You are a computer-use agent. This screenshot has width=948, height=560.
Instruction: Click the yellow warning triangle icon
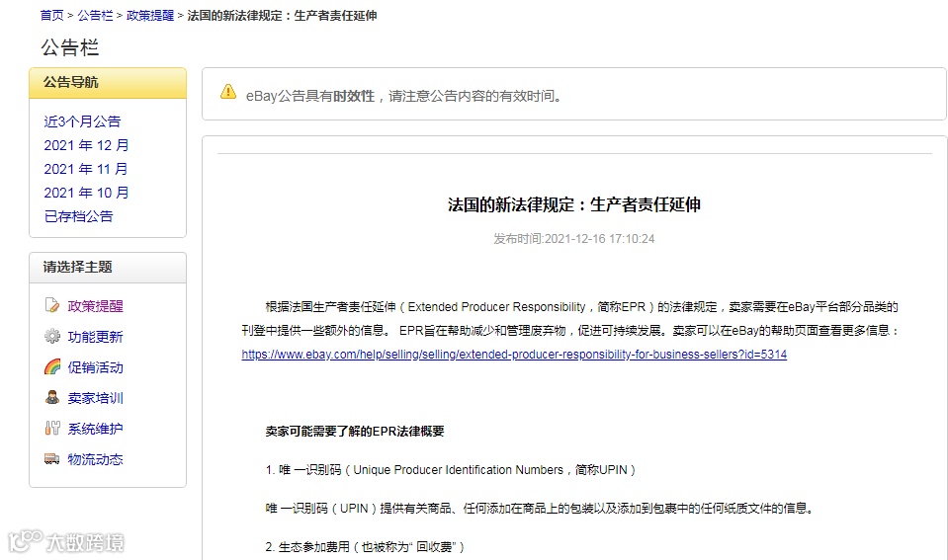228,92
